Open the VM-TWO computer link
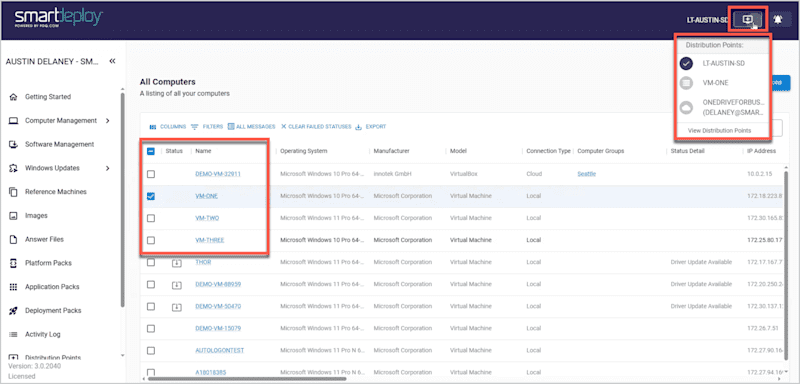The image size is (800, 384). [x=207, y=218]
